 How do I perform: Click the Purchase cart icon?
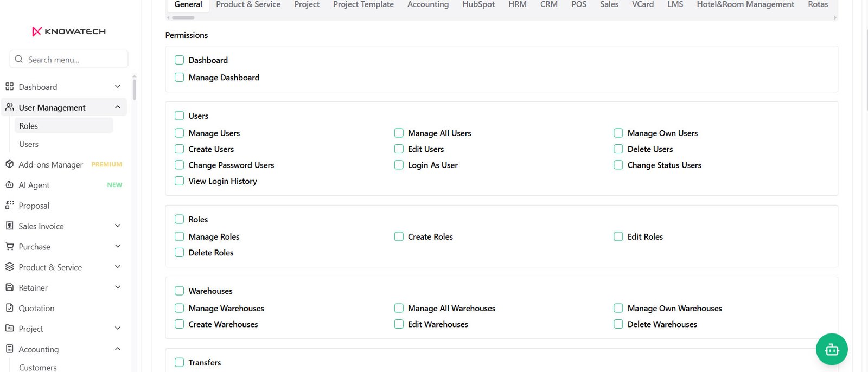pos(9,246)
